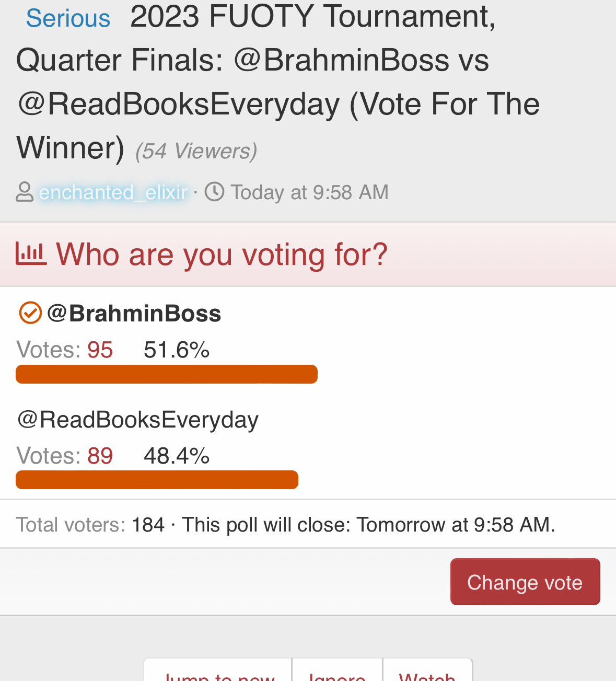Open the enchanted_elixir user profile
616x681 pixels.
(113, 192)
